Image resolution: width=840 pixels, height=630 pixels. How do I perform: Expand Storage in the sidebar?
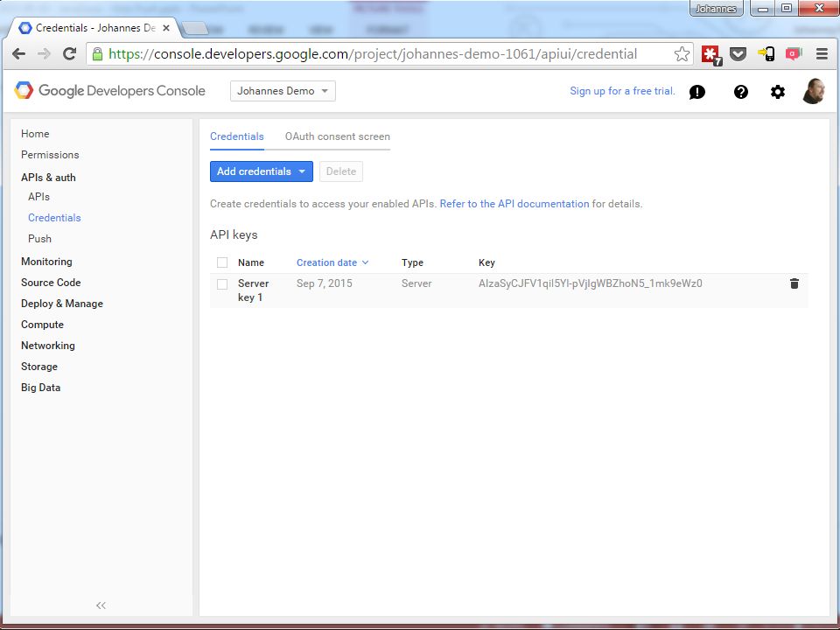[39, 367]
